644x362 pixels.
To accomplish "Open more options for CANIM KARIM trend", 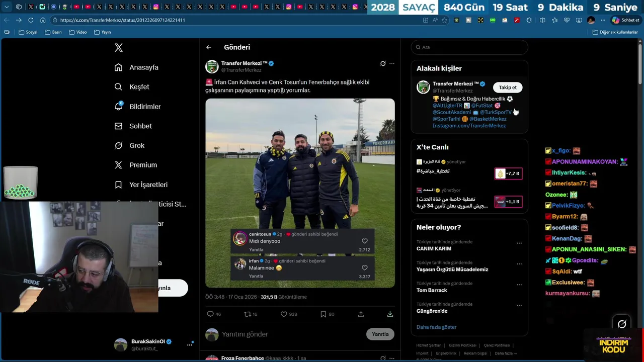I will [519, 243].
